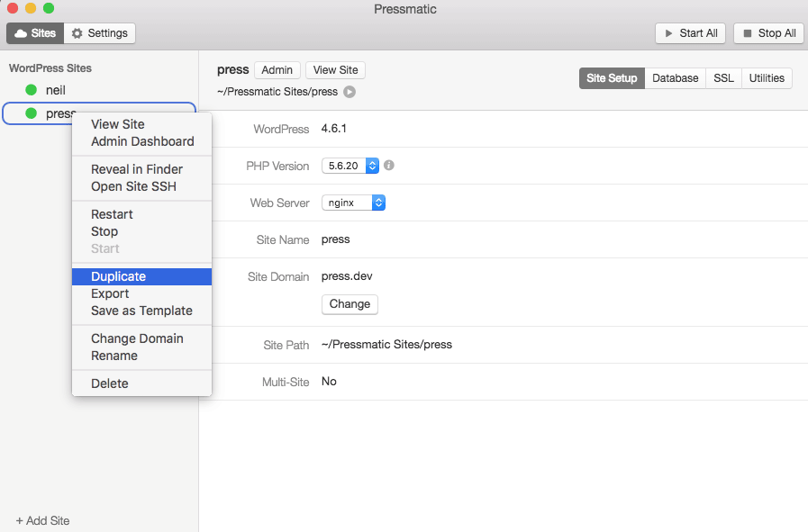
Task: Select Save as Template
Action: click(x=141, y=311)
